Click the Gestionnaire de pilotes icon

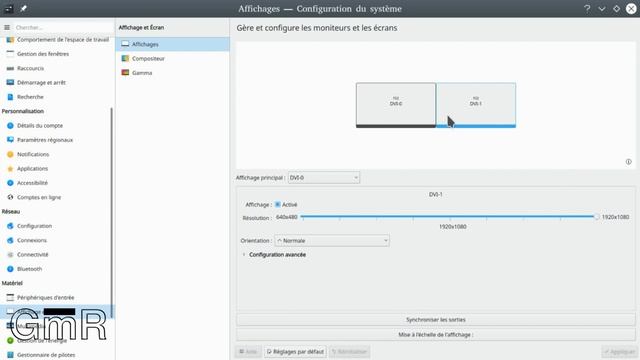click(x=10, y=355)
